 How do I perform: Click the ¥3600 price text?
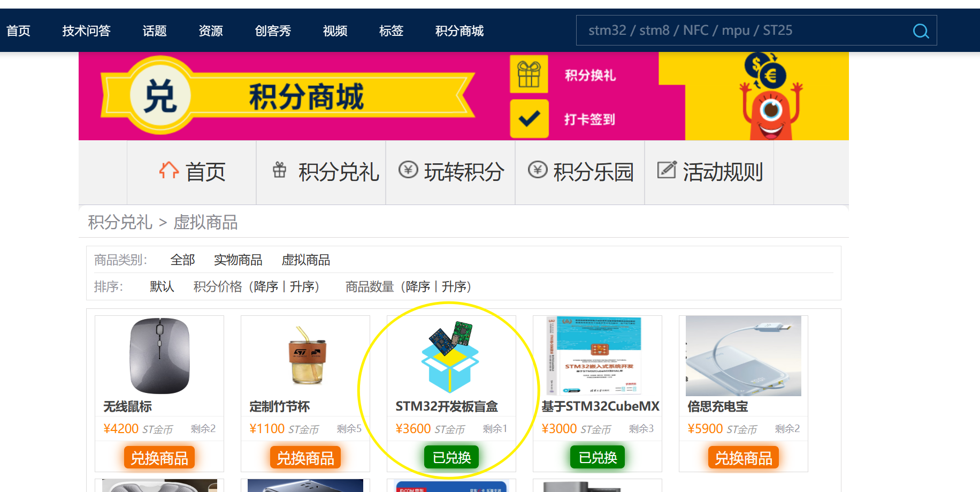413,429
